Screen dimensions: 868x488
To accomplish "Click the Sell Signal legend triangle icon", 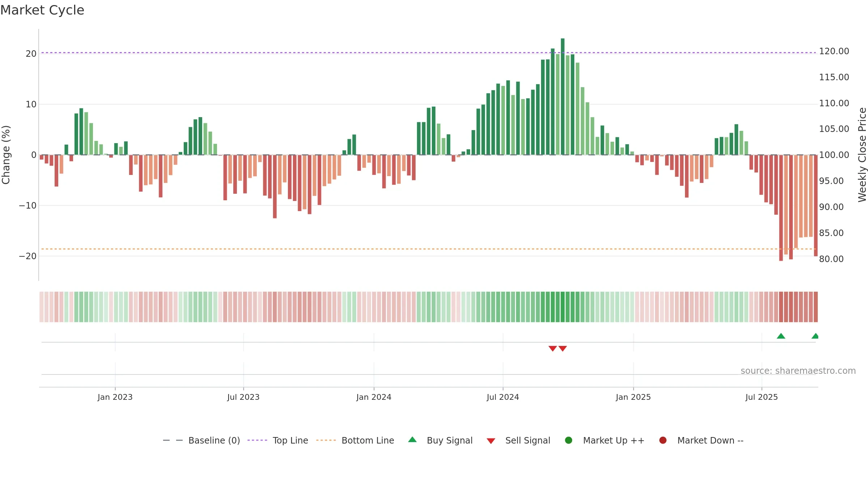I will pos(491,441).
